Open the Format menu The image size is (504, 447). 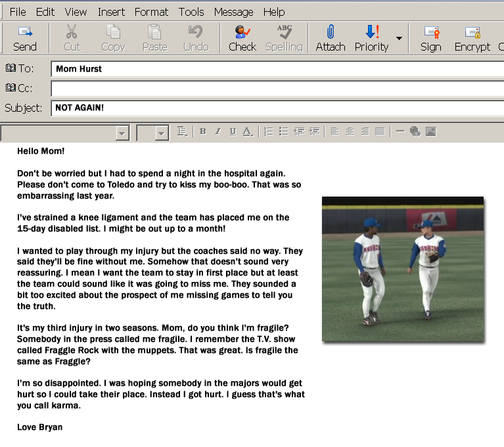pyautogui.click(x=151, y=12)
